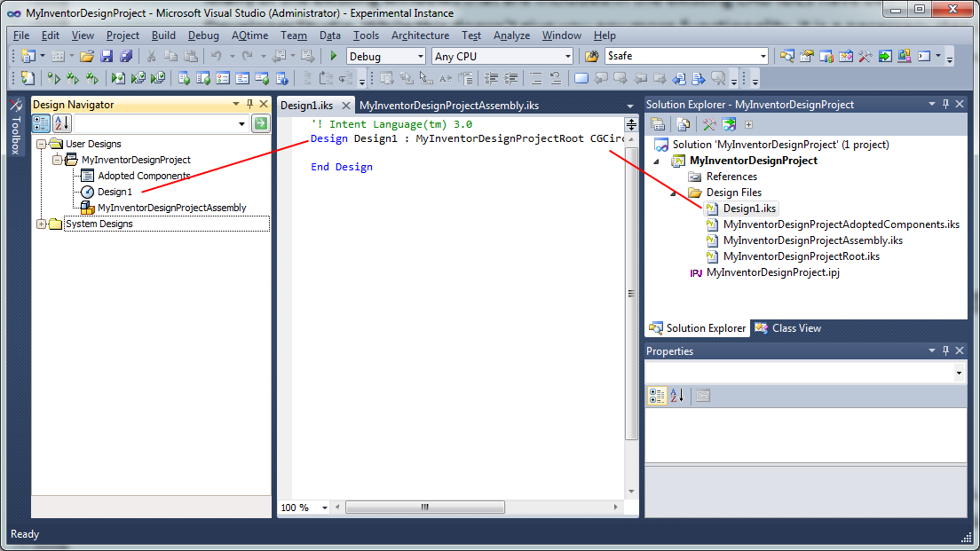Viewport: 980px width, 551px height.
Task: Save the current file using disk icon
Action: (x=107, y=56)
